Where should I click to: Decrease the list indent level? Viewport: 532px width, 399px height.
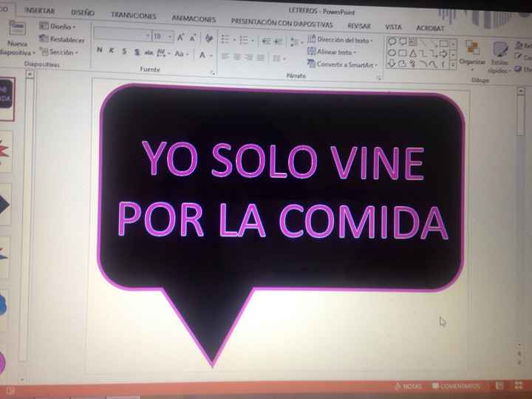pos(266,41)
